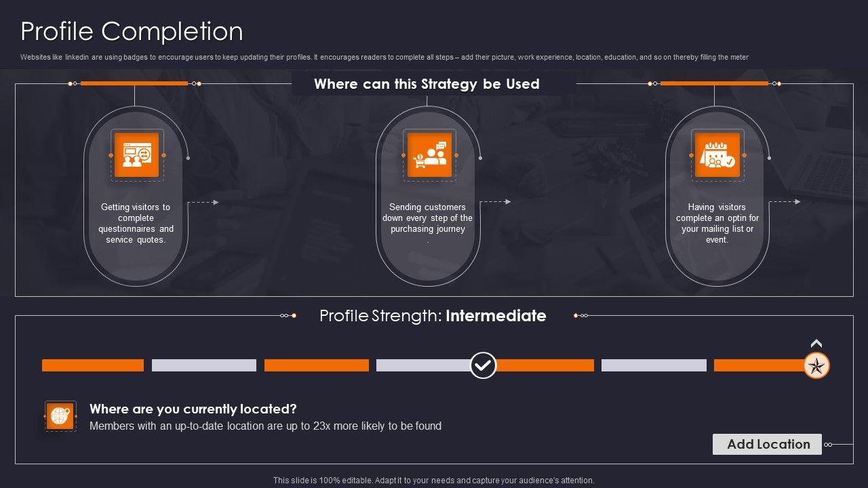Click the 'Profile Completion' title

click(x=132, y=31)
